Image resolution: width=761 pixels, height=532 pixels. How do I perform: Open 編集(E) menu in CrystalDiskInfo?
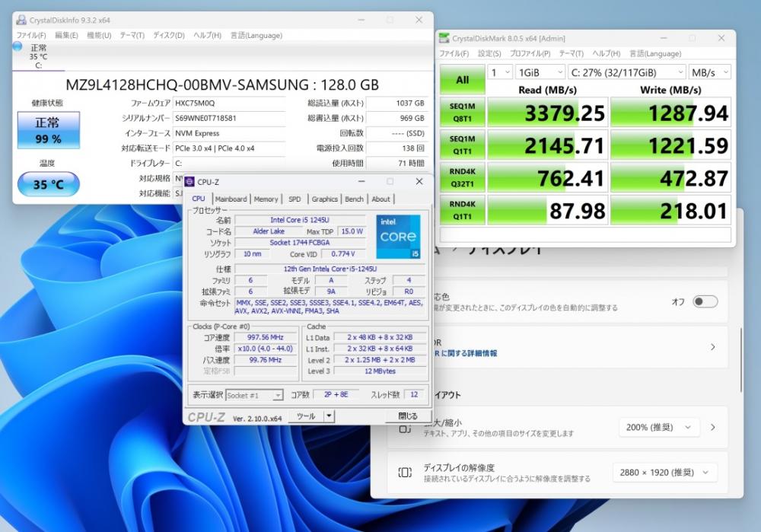66,36
